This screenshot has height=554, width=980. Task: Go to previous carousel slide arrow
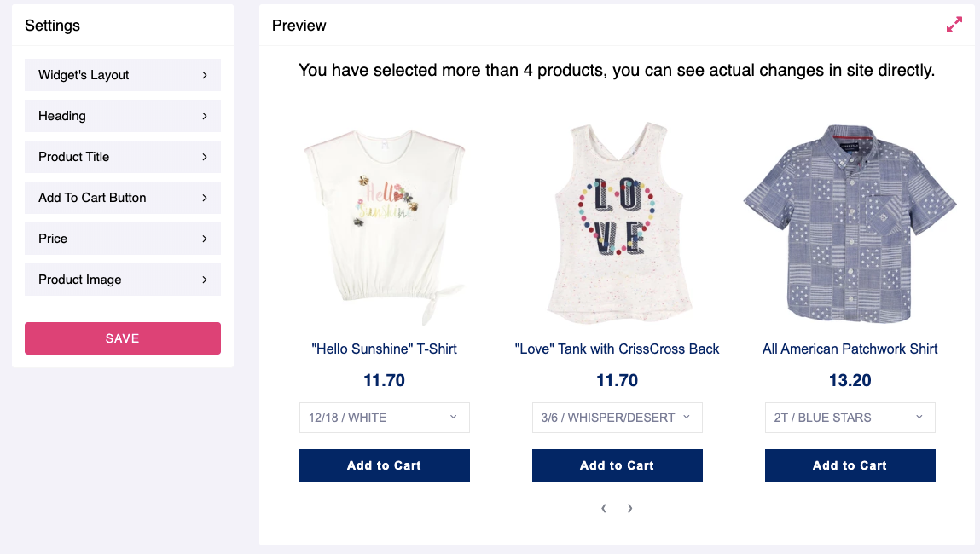point(604,509)
